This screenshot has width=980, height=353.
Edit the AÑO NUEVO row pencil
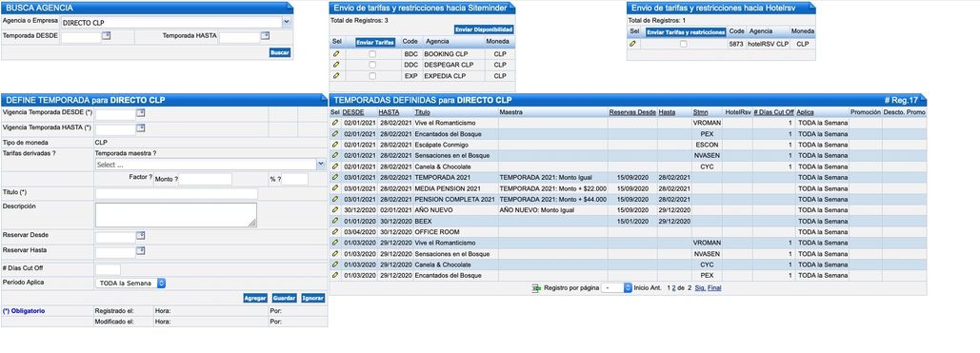click(x=335, y=210)
